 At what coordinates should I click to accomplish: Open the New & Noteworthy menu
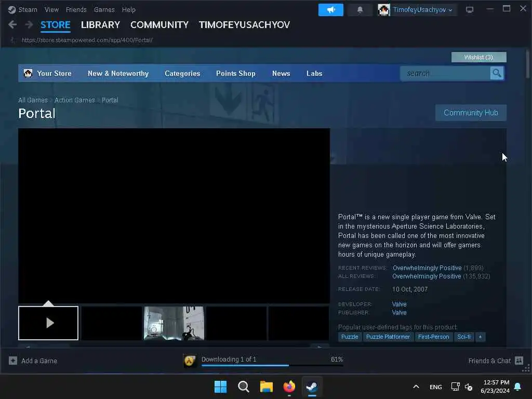[x=118, y=73]
